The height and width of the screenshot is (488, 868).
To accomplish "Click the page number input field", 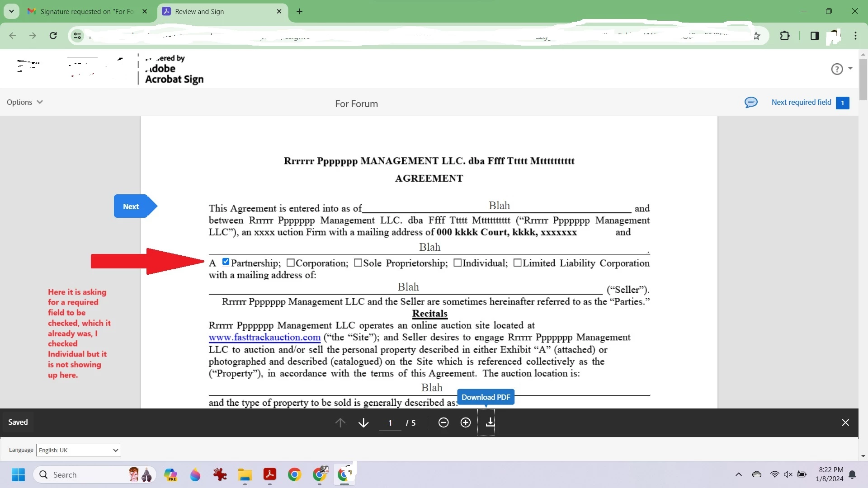I will (x=390, y=423).
